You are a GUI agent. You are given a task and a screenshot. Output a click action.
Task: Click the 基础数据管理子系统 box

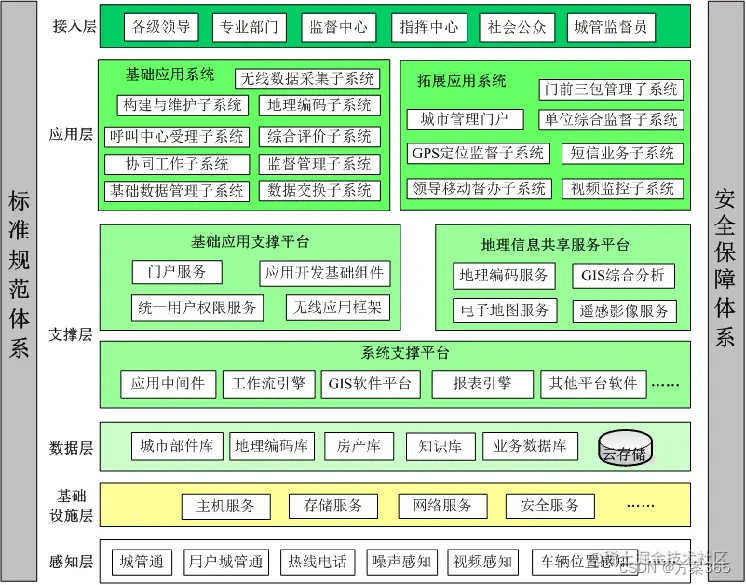click(x=177, y=191)
